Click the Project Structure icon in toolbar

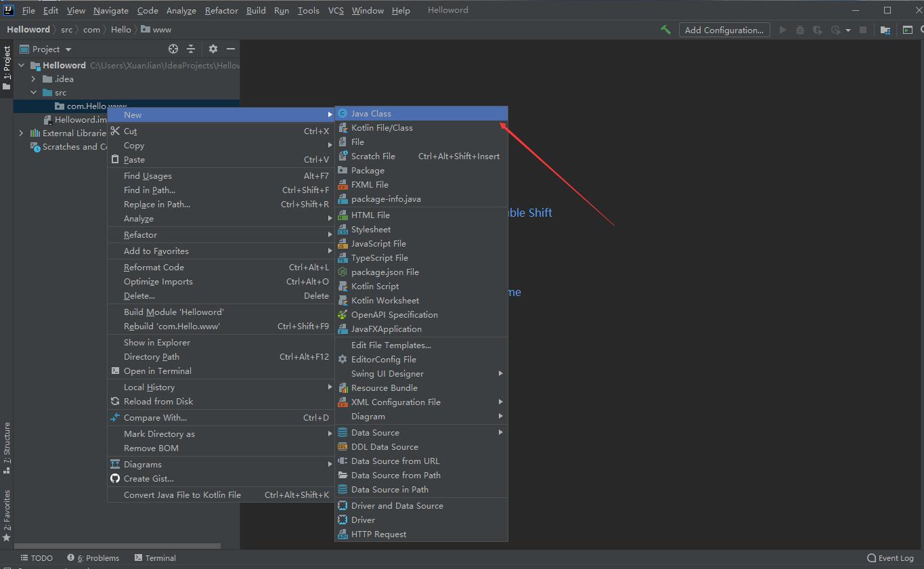point(885,30)
